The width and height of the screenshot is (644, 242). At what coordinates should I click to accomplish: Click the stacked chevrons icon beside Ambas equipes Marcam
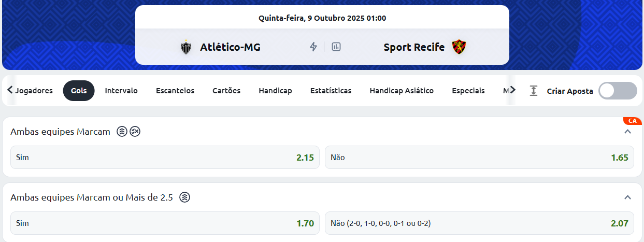point(122,132)
